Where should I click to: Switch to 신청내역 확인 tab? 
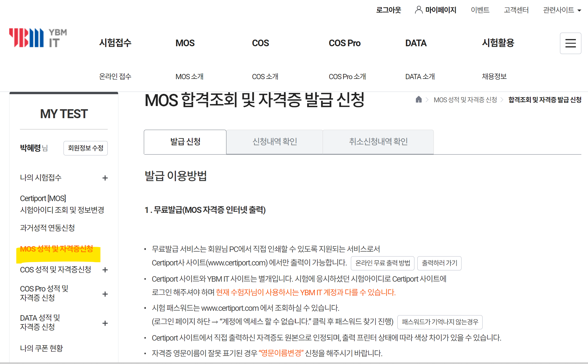pyautogui.click(x=274, y=142)
